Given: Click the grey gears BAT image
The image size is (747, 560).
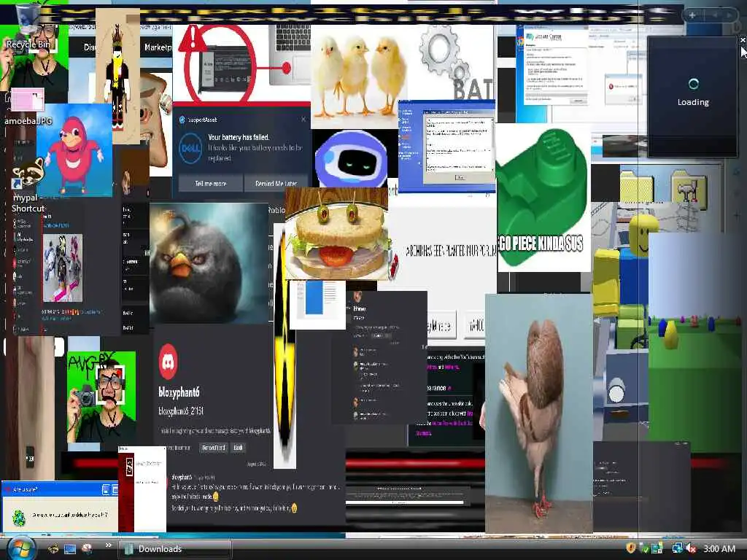Looking at the screenshot, I should pos(456,62).
